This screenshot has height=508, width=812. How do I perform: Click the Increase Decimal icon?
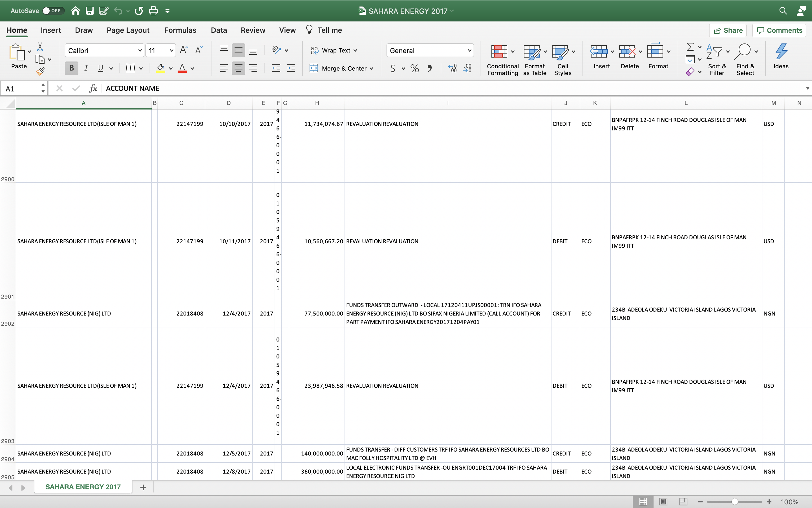click(x=452, y=69)
